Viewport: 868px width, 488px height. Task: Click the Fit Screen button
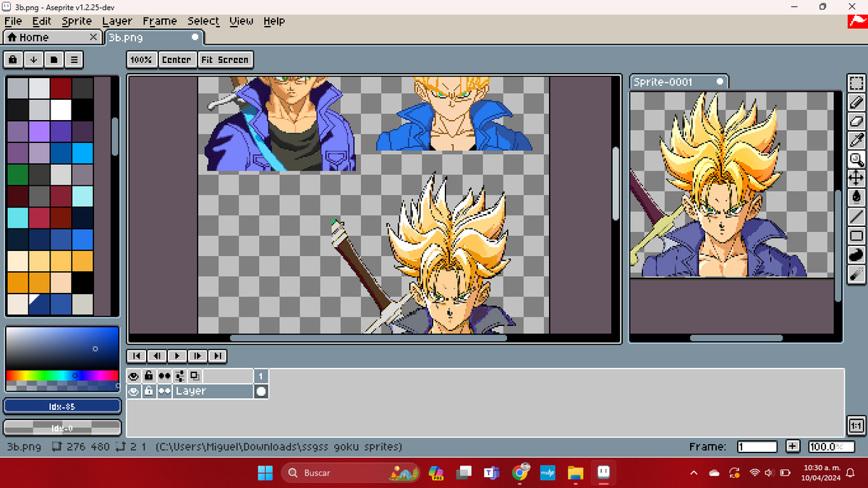tap(225, 59)
